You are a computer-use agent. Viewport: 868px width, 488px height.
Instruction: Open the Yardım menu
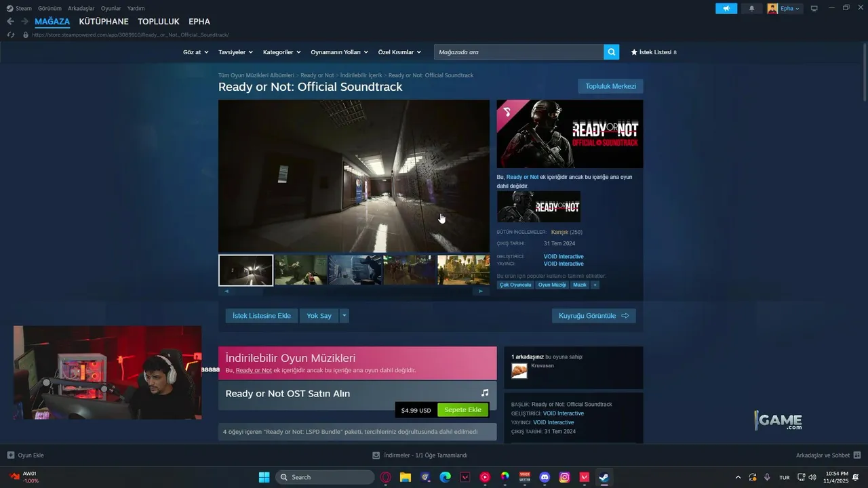[x=136, y=8]
